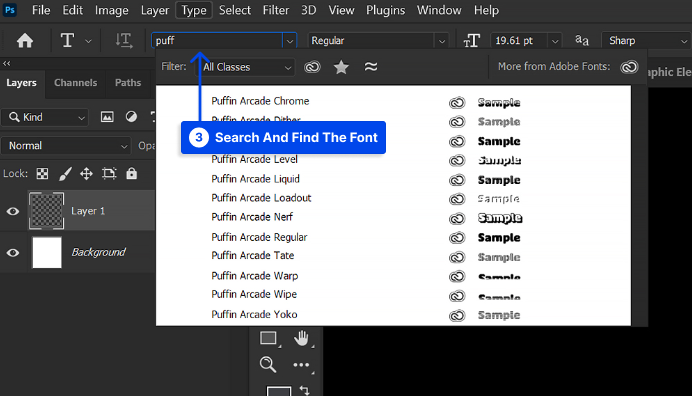This screenshot has width=692, height=396.
Task: Filter fonts by starred favorites
Action: click(x=341, y=67)
